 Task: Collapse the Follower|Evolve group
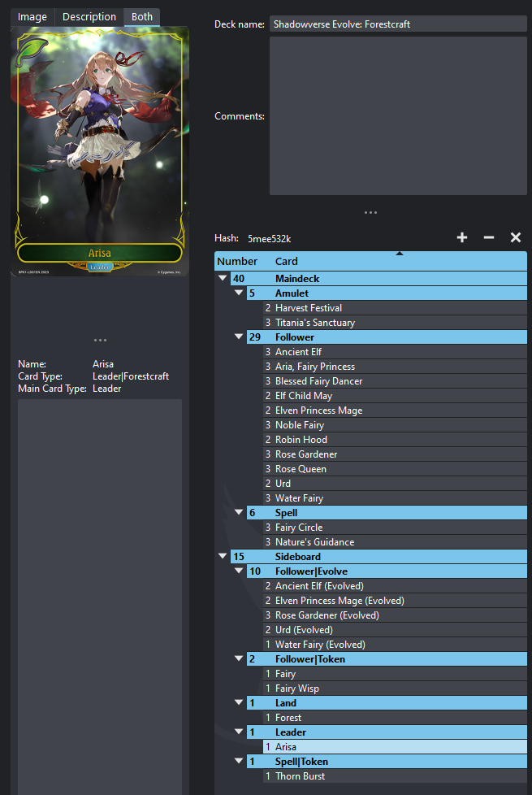(239, 571)
